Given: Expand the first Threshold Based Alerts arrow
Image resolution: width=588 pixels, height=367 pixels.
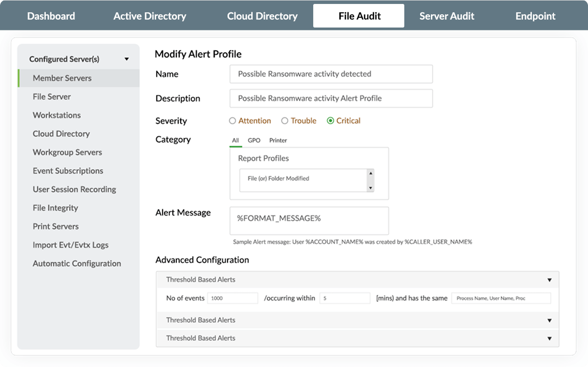Looking at the screenshot, I should click(549, 280).
